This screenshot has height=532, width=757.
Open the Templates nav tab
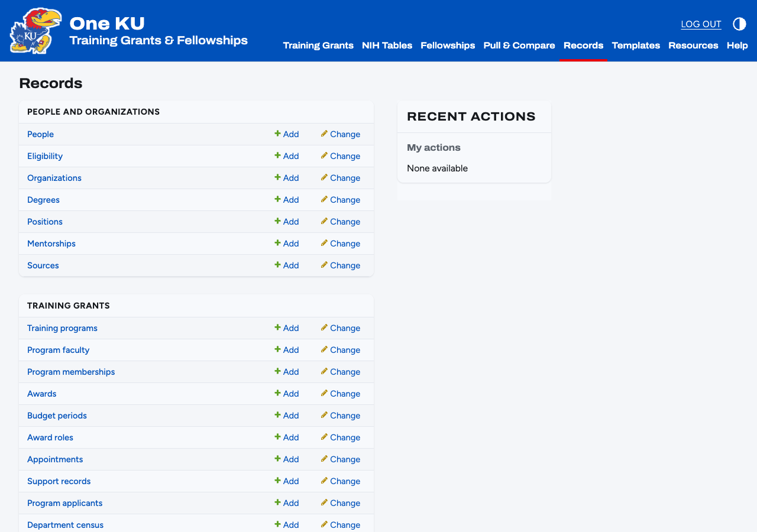pyautogui.click(x=636, y=46)
